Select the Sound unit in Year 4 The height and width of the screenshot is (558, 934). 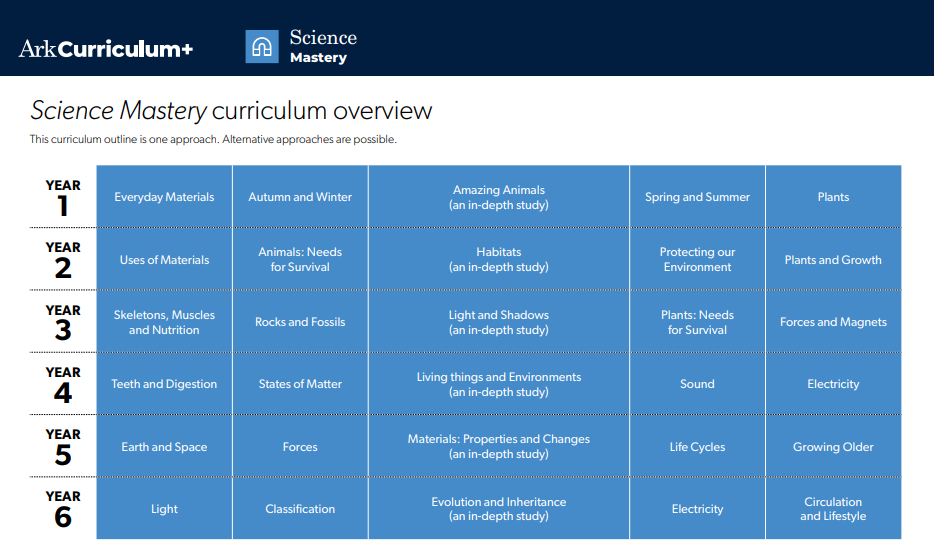click(697, 384)
